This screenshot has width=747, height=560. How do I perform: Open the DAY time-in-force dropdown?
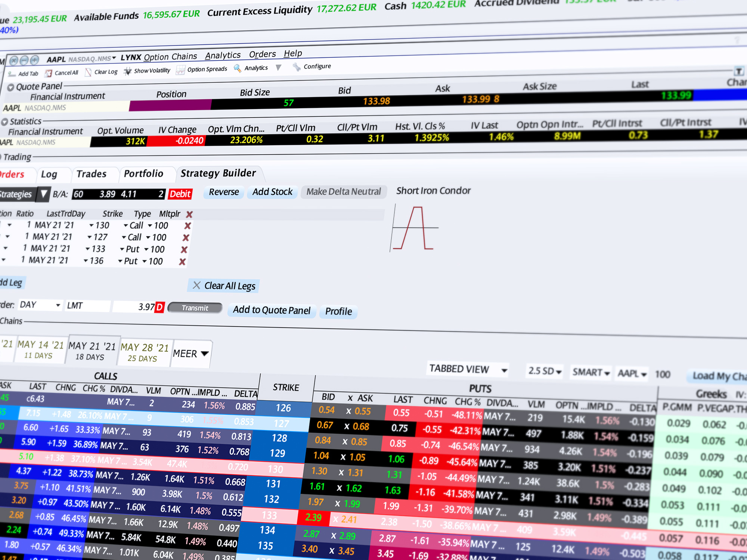pos(58,305)
